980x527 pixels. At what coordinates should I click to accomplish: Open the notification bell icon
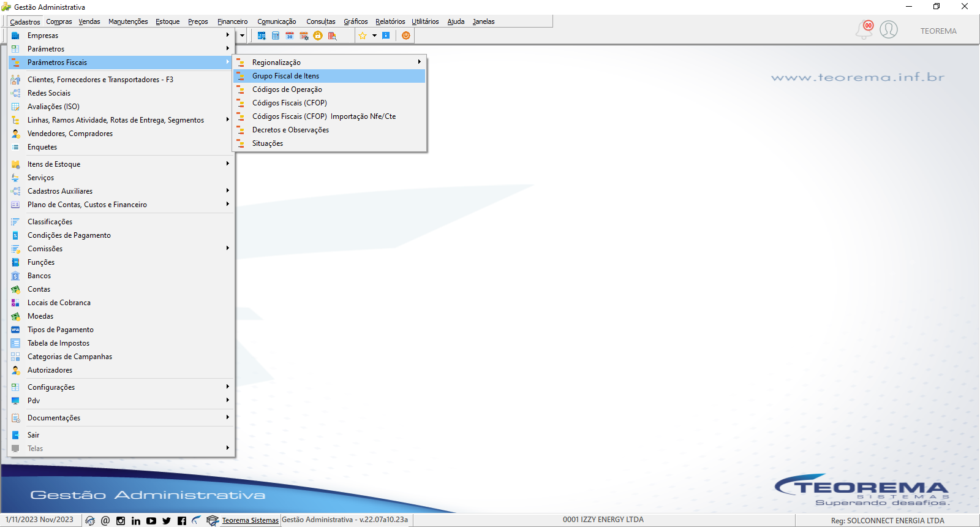click(x=864, y=29)
